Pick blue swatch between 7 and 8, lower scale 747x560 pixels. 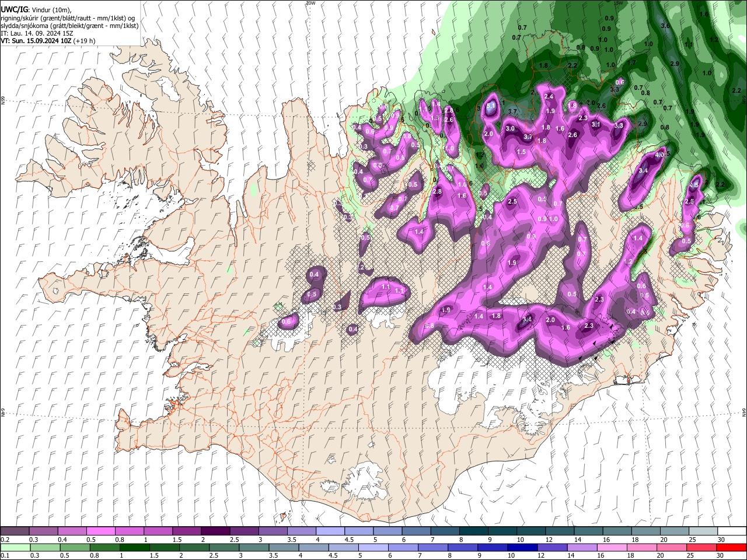coord(433,547)
